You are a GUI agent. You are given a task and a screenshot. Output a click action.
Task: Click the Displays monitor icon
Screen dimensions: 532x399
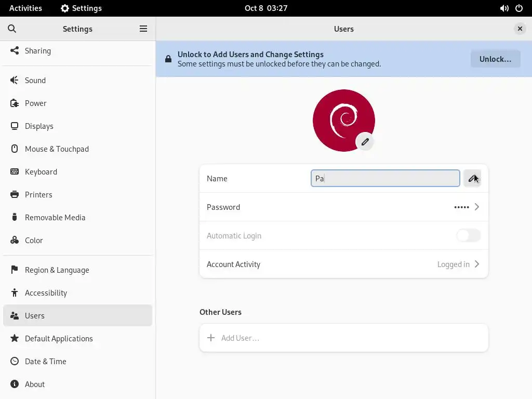(x=14, y=126)
